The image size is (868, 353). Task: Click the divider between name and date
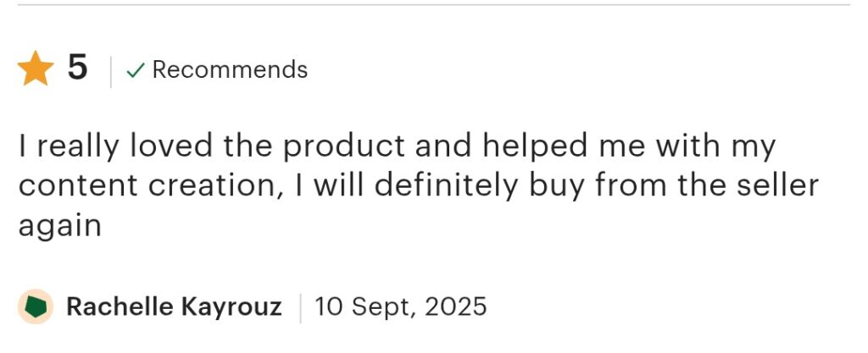coord(298,306)
